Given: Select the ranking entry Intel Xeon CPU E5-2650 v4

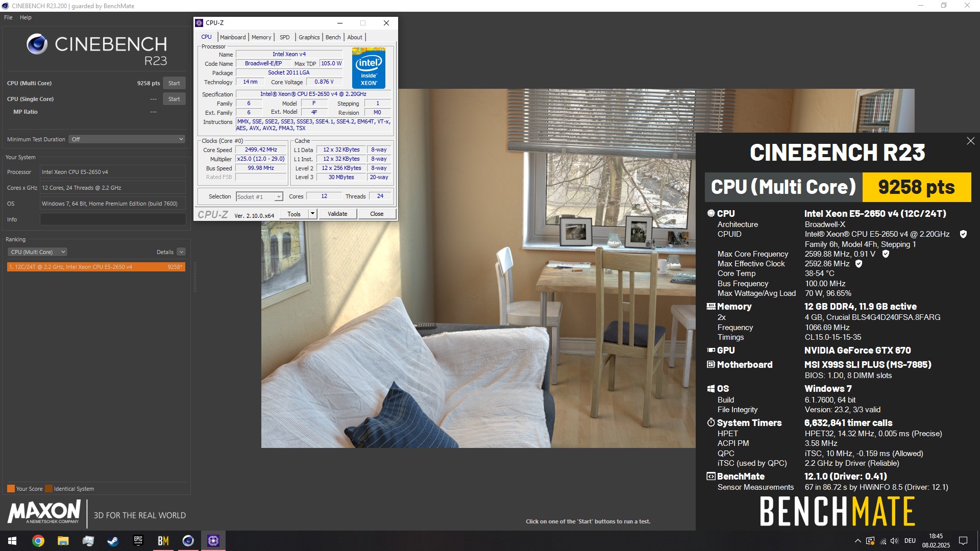Looking at the screenshot, I should [96, 267].
